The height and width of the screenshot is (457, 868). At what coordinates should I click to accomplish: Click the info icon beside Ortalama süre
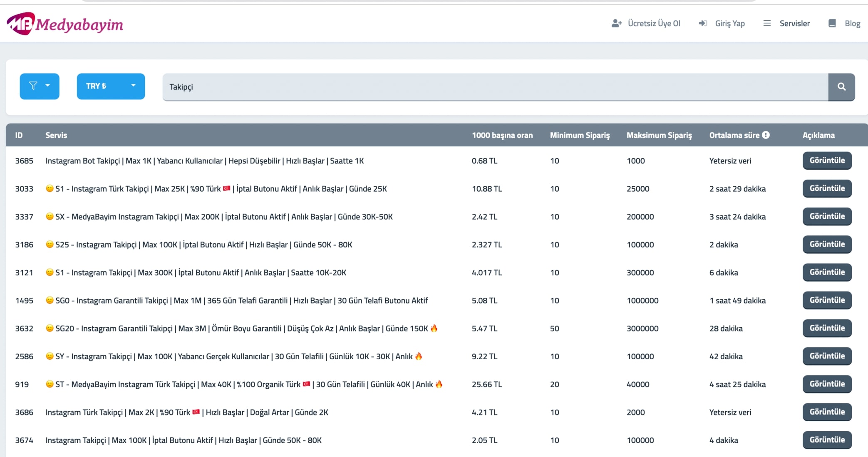pyautogui.click(x=766, y=135)
